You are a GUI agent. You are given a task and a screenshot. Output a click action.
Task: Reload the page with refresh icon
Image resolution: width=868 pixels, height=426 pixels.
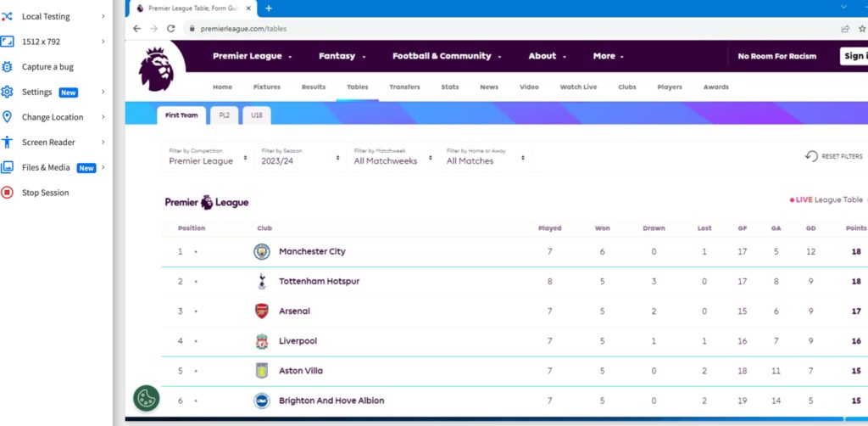170,29
